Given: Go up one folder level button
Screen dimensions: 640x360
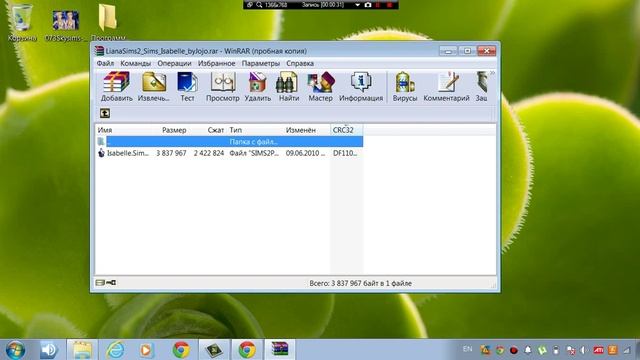Looking at the screenshot, I should pos(105,113).
